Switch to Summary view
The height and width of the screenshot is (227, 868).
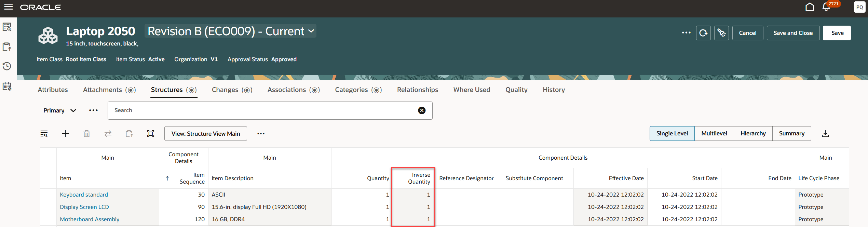[x=792, y=133]
